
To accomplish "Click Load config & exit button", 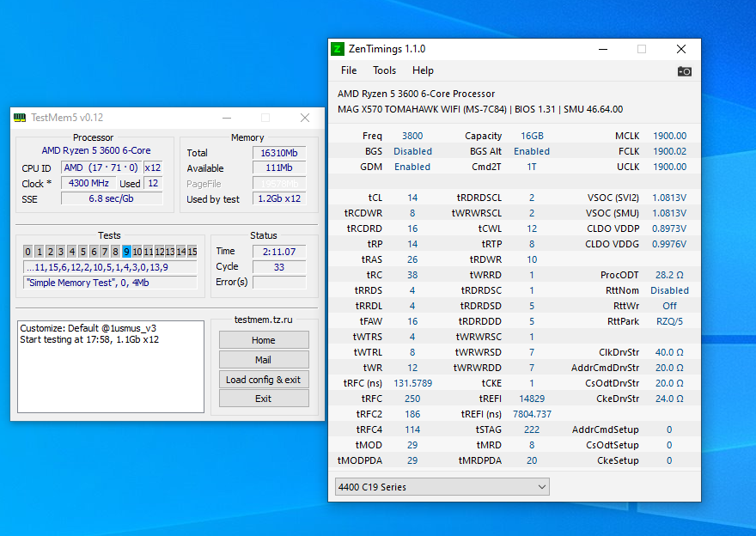I will pyautogui.click(x=264, y=380).
